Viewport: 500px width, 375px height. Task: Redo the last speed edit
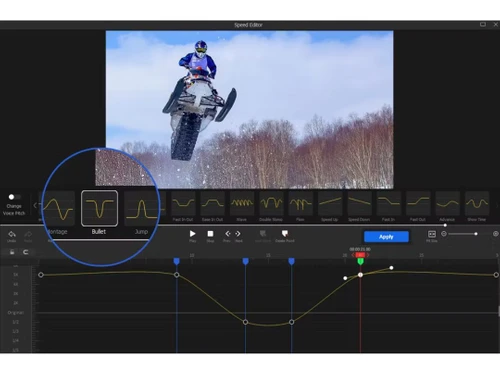[x=28, y=236]
